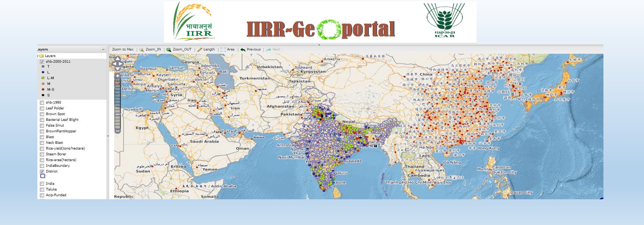
Task: Click Saudi Arabia label on map
Action: pos(204,141)
